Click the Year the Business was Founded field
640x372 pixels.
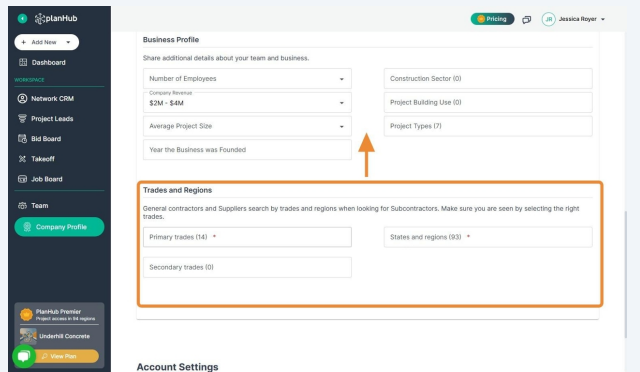click(x=247, y=150)
